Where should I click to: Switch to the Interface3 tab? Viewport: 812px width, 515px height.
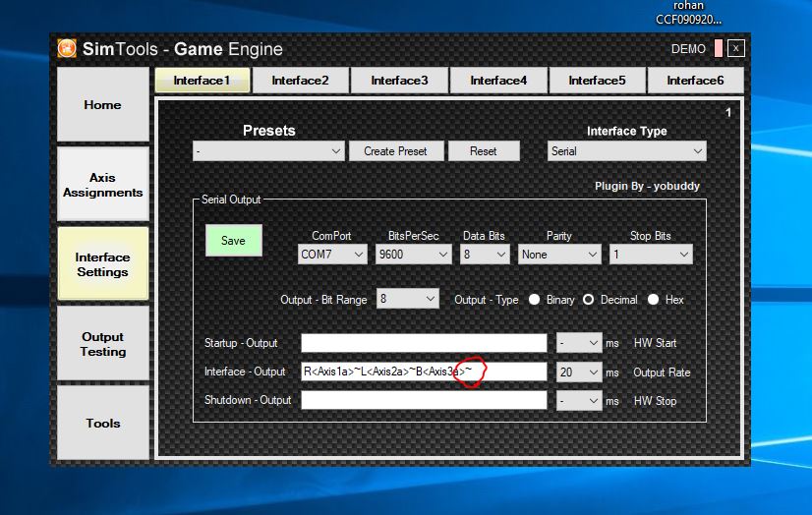point(399,81)
